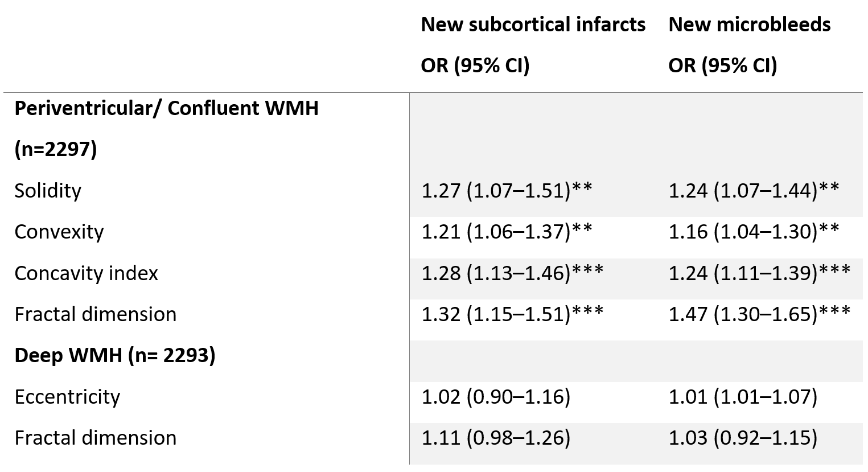Viewport: 868px width, 472px height.
Task: Select the 1.03 (0.92–1.15) cell
Action: pos(743,438)
